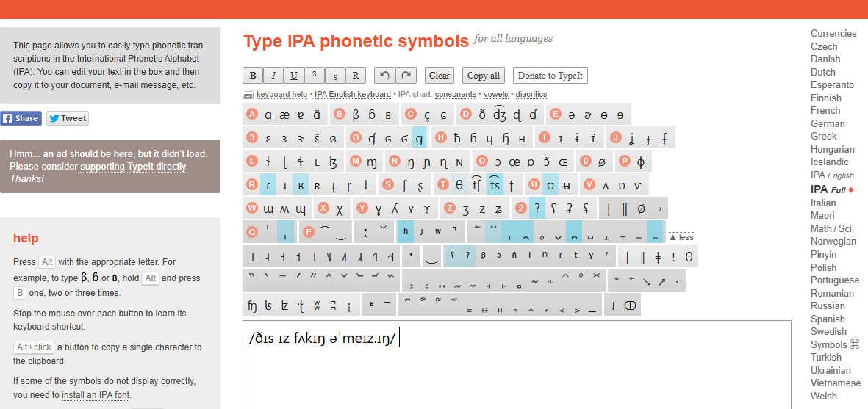Click the undo arrow button

point(384,75)
